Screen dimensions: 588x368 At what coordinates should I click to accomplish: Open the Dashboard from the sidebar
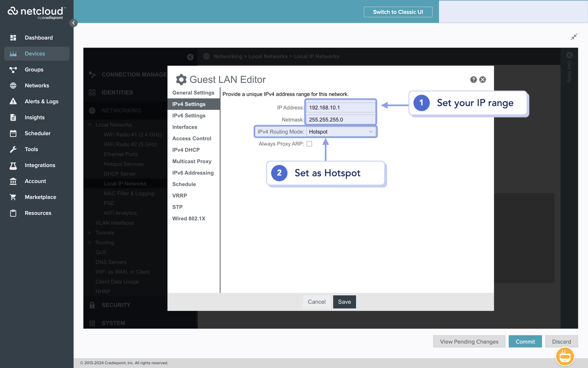coord(39,38)
